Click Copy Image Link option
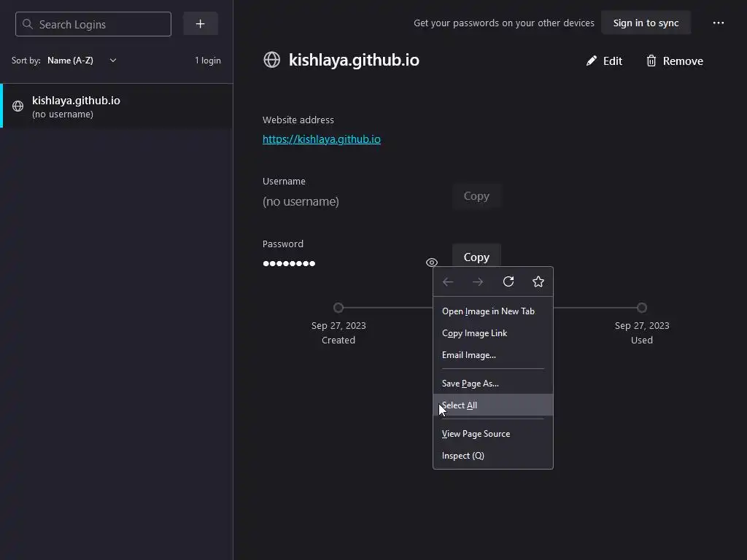 [474, 333]
